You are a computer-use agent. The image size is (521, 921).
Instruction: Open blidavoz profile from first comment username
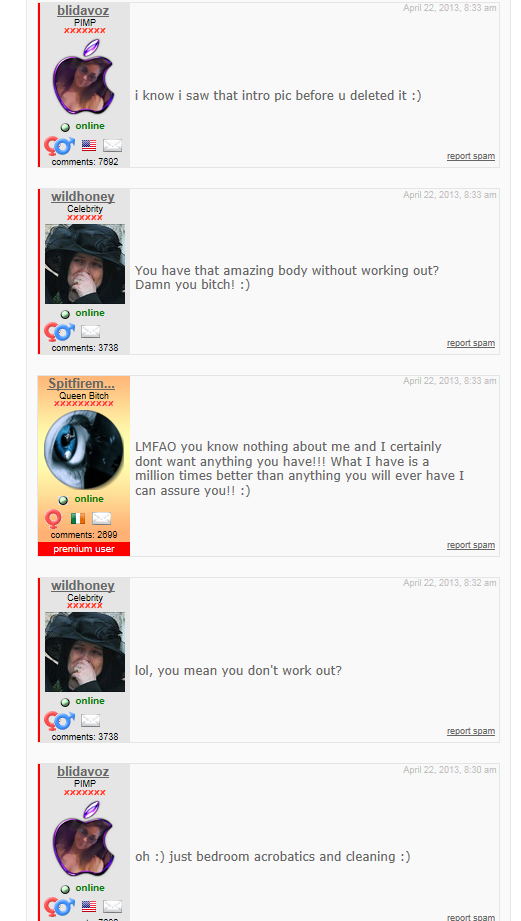coord(83,11)
